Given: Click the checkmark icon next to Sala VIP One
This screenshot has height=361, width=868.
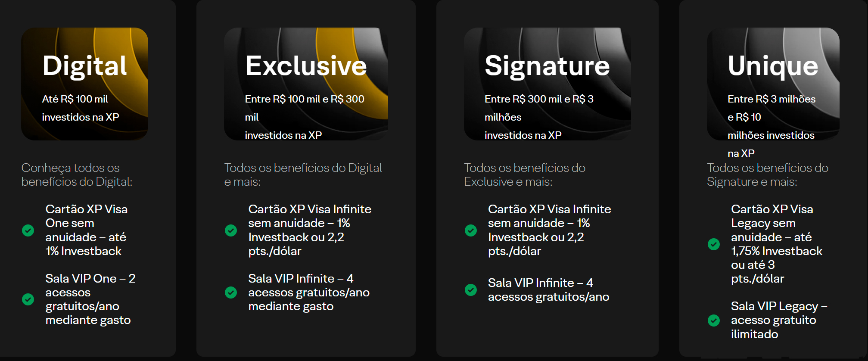Looking at the screenshot, I should 28,299.
